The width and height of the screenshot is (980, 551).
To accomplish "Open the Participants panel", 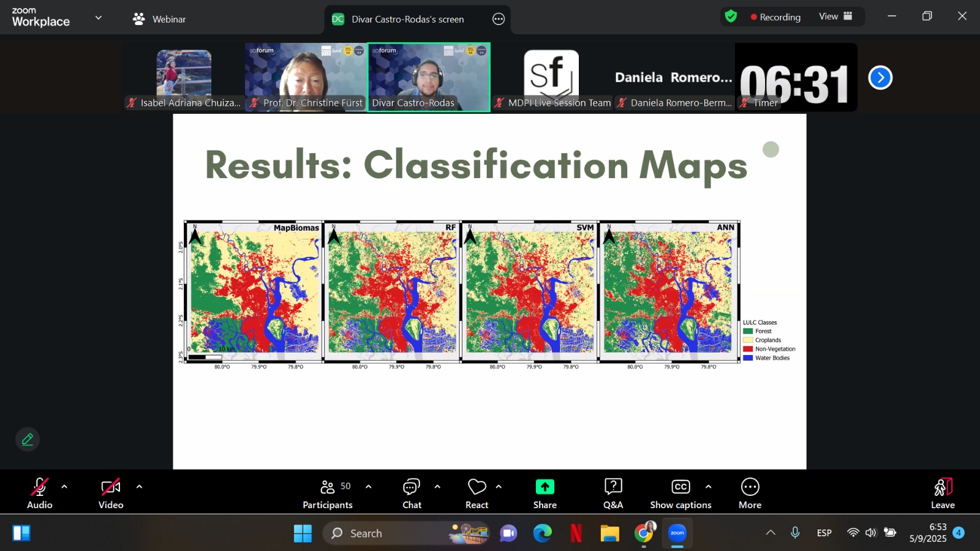I will coord(327,492).
